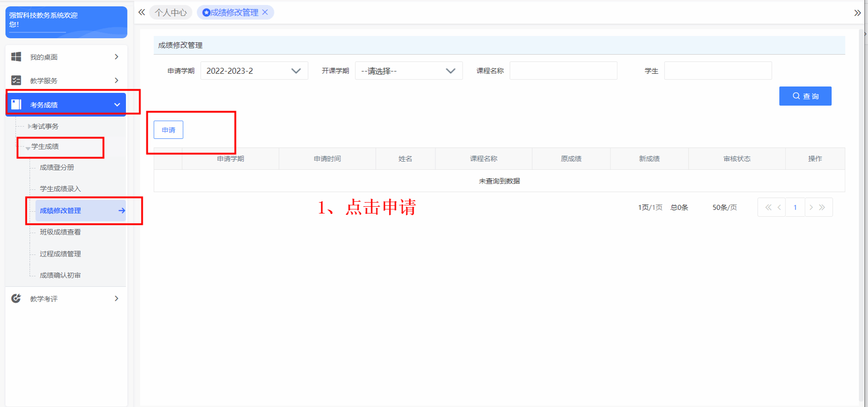Click the 教学服务 checklist icon
868x407 pixels.
tap(16, 81)
